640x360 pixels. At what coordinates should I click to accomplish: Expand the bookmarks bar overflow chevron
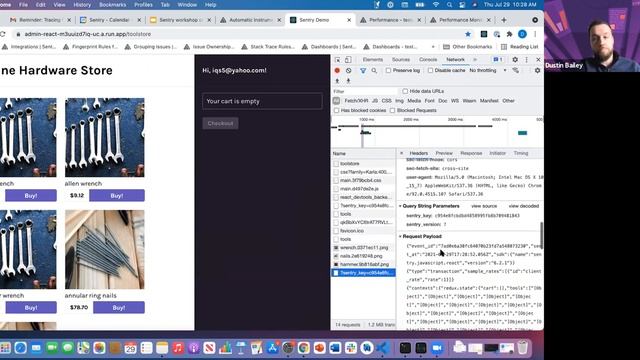pos(433,47)
